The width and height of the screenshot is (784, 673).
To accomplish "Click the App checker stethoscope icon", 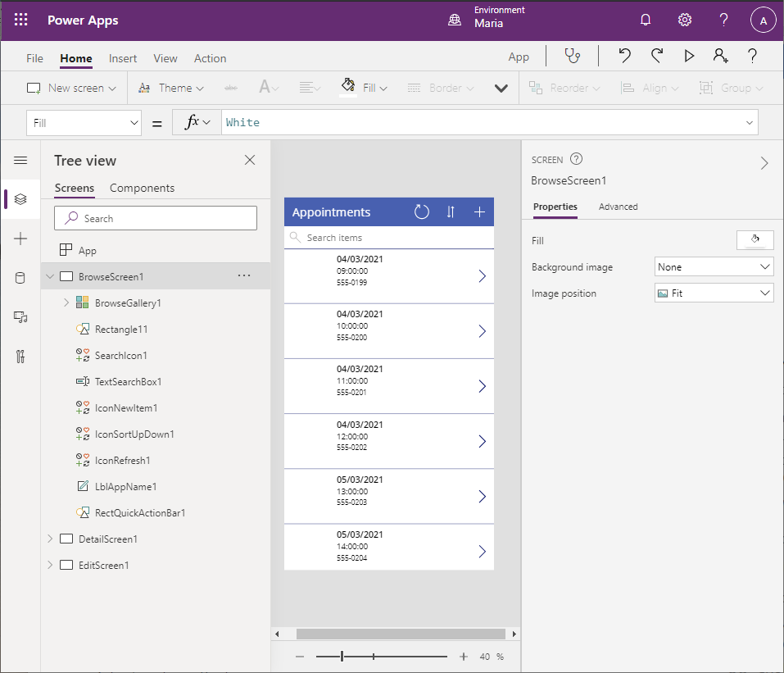I will point(572,56).
